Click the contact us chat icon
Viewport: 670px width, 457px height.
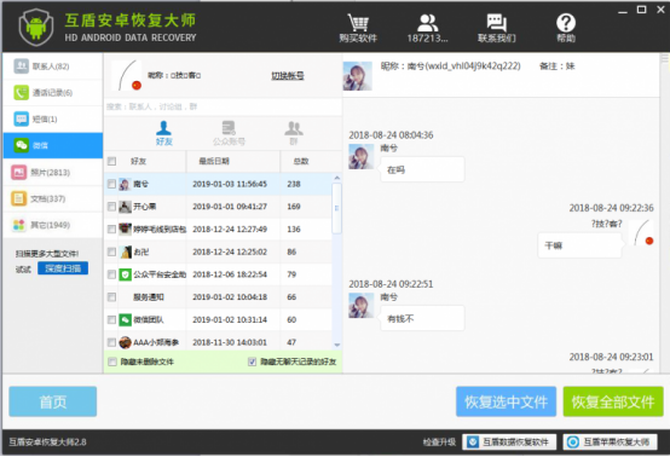tap(497, 23)
